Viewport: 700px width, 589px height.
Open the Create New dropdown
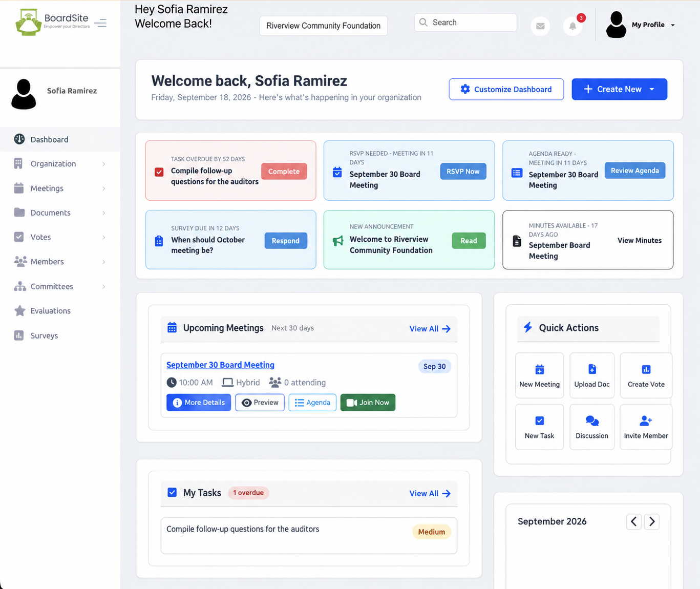[x=619, y=89]
